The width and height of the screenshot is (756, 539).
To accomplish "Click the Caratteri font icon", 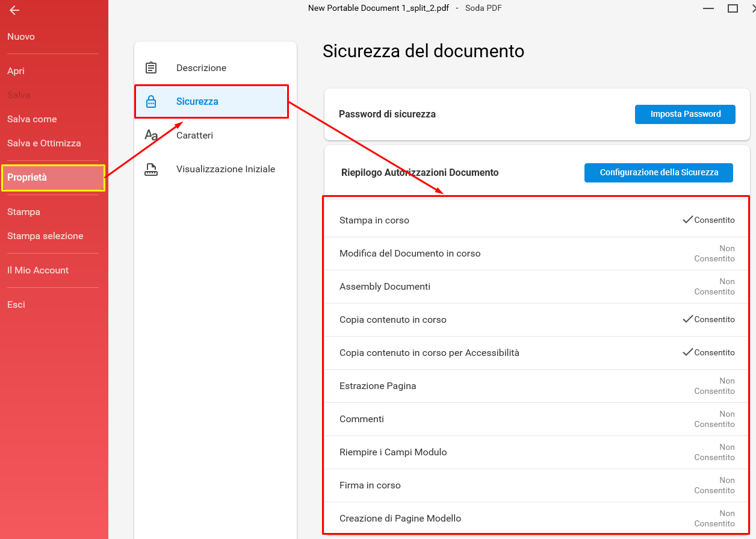I will (151, 136).
